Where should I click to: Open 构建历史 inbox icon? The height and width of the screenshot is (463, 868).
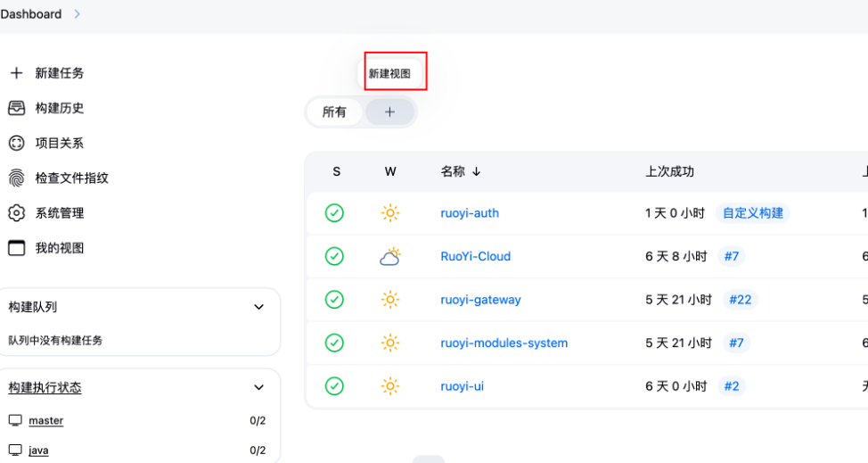[16, 108]
